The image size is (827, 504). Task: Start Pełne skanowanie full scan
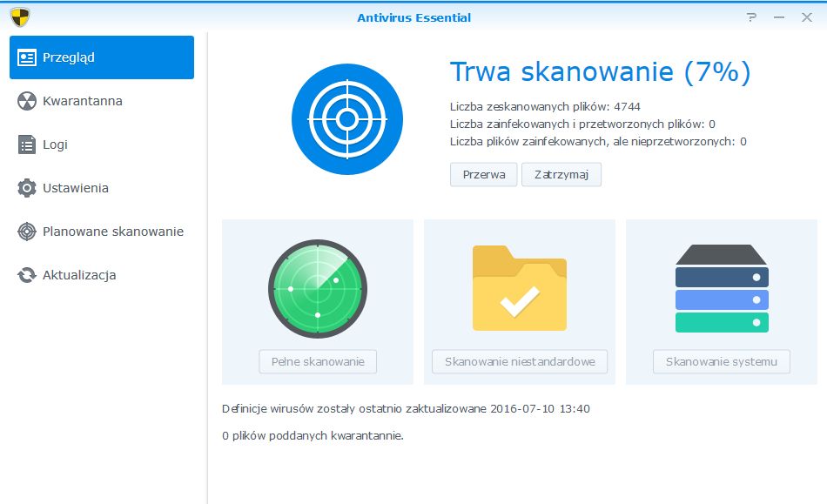click(x=318, y=361)
